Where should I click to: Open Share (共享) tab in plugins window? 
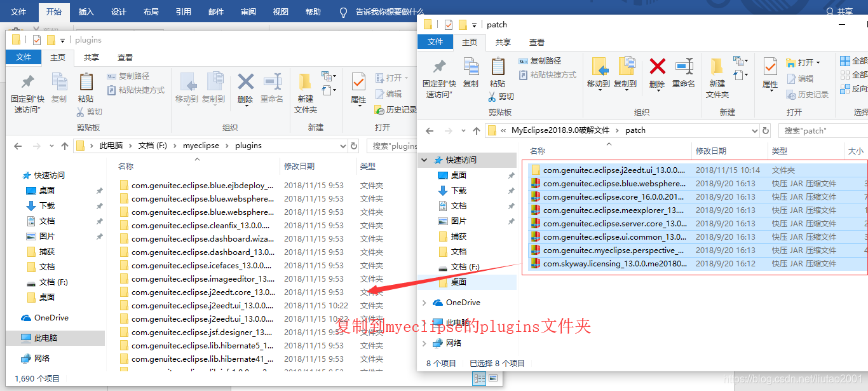pyautogui.click(x=92, y=57)
